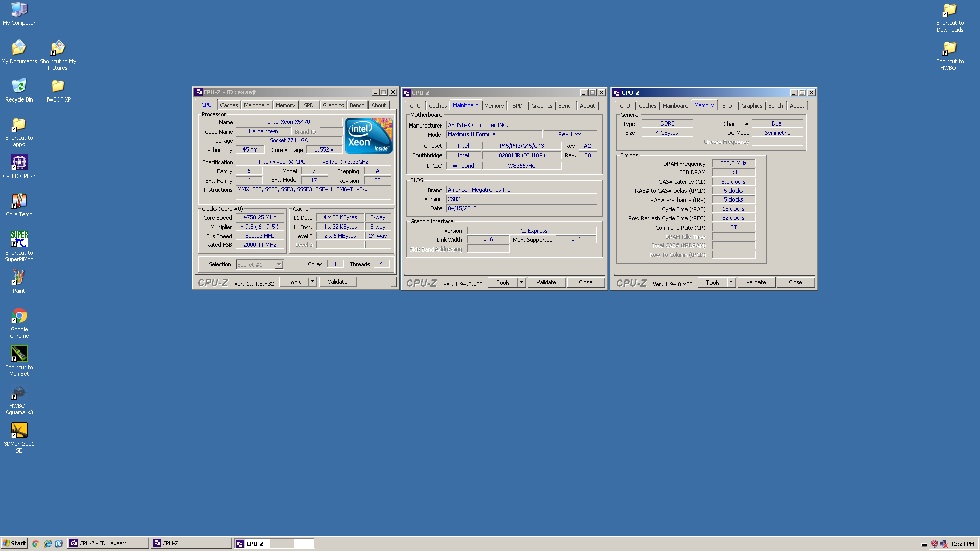
Task: Launch Shortcut to MemSet icon
Action: point(19,361)
